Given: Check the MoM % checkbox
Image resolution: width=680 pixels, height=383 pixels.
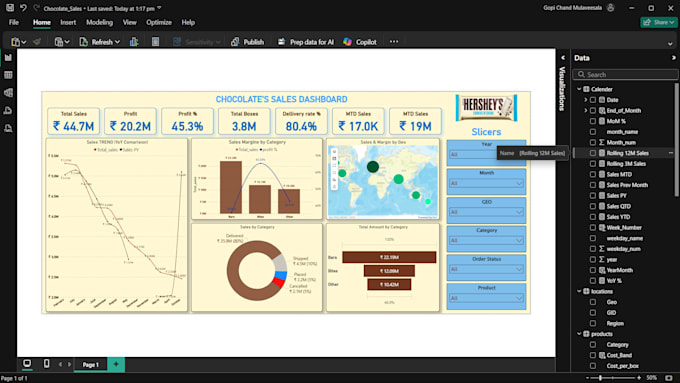Looking at the screenshot, I should [593, 121].
